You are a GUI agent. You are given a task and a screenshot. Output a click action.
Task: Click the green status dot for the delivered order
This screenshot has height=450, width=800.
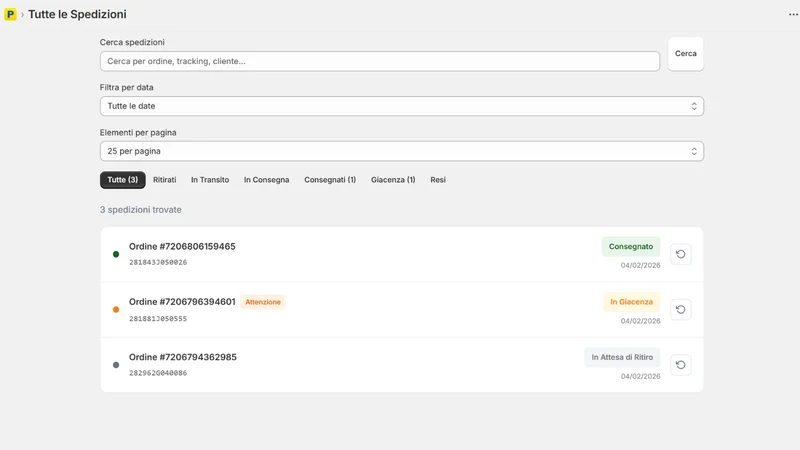click(116, 254)
